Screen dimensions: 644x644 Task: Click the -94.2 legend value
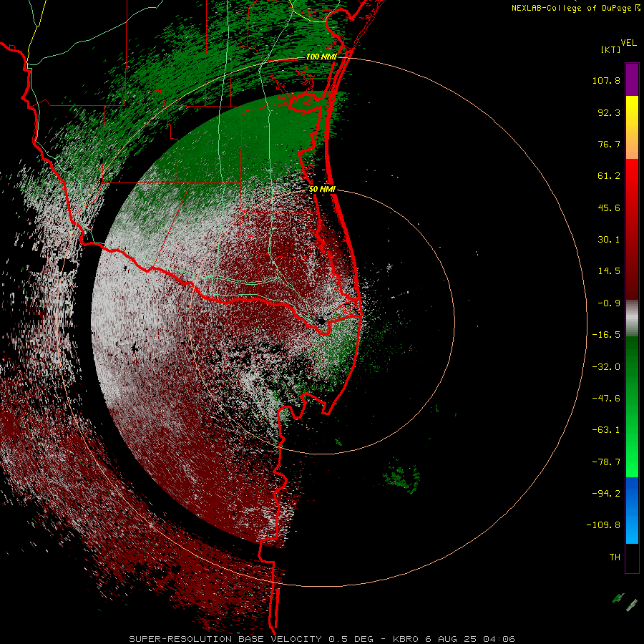[606, 493]
